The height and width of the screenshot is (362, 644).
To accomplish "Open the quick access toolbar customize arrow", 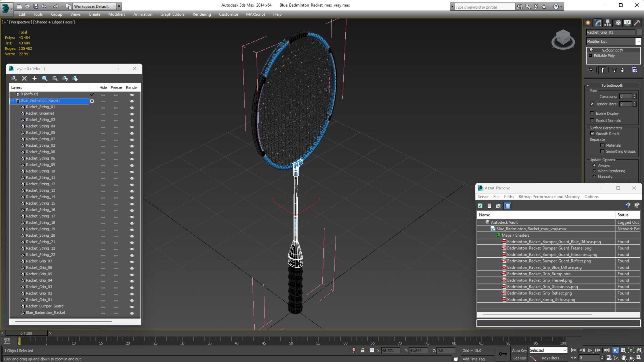I will pos(119,6).
